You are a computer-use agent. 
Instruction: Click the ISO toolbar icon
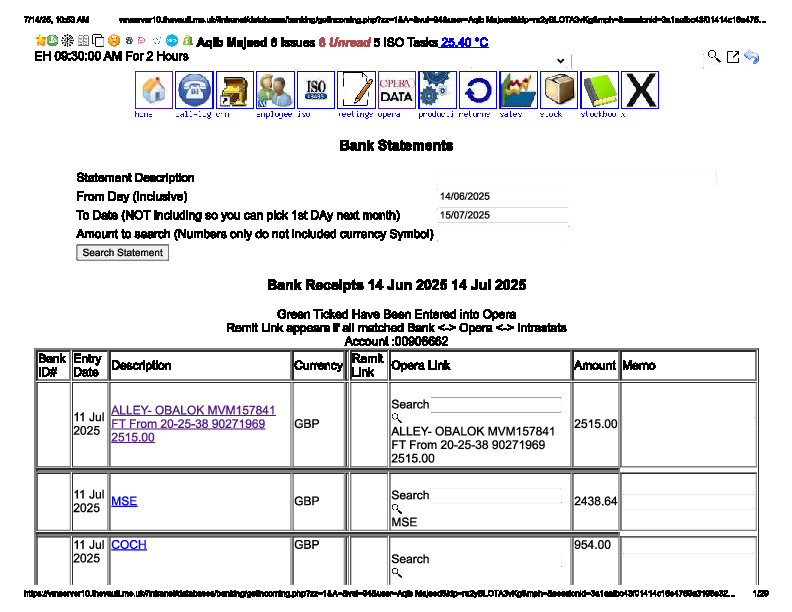pyautogui.click(x=316, y=90)
